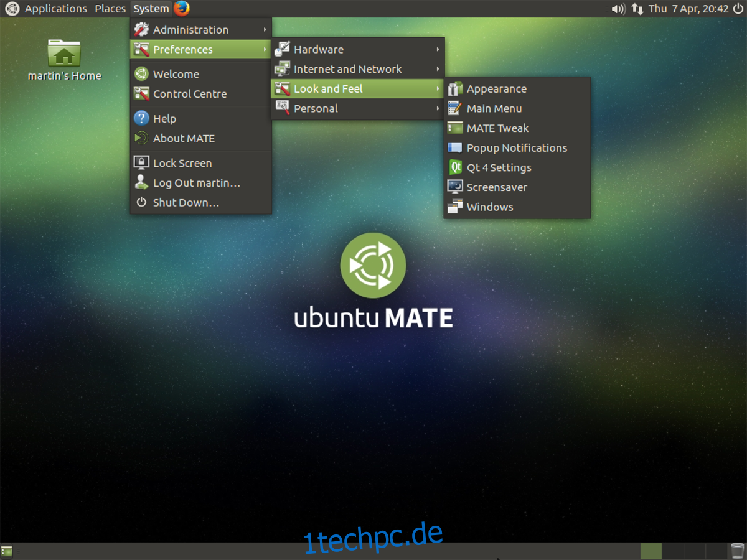The image size is (747, 560).
Task: Open Control Centre from the menu
Action: pos(201,94)
